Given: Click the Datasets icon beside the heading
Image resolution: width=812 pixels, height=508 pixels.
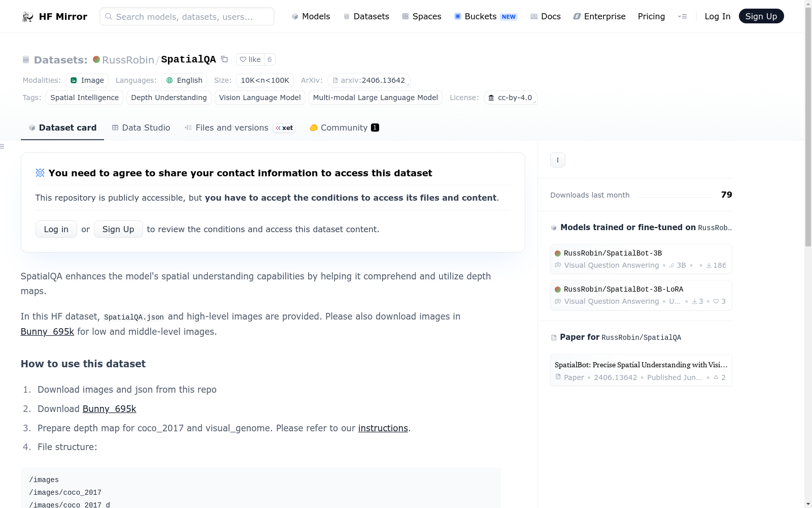Looking at the screenshot, I should [x=26, y=60].
